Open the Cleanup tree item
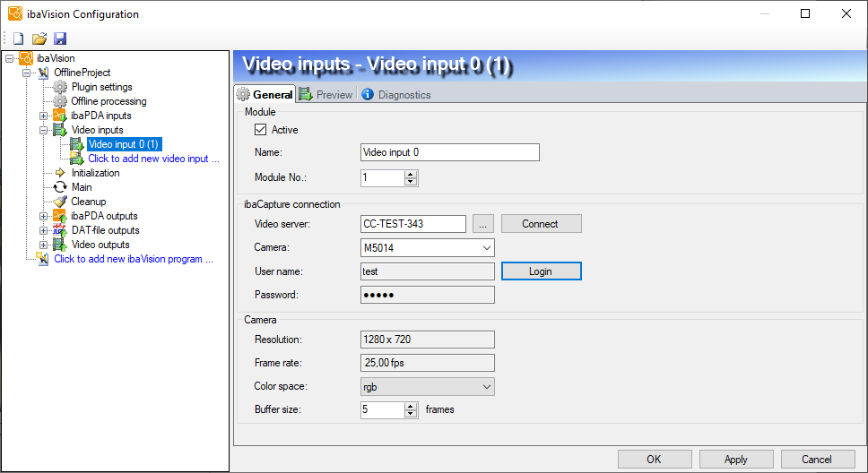Screen dimensions: 868x473 point(88,202)
